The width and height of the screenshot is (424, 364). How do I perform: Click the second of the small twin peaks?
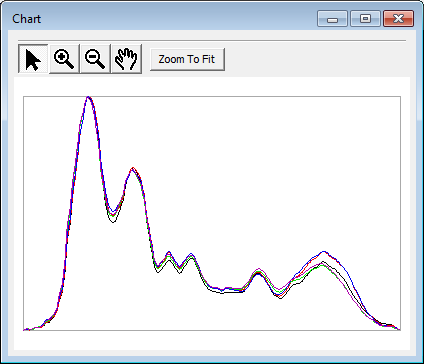[x=191, y=256]
